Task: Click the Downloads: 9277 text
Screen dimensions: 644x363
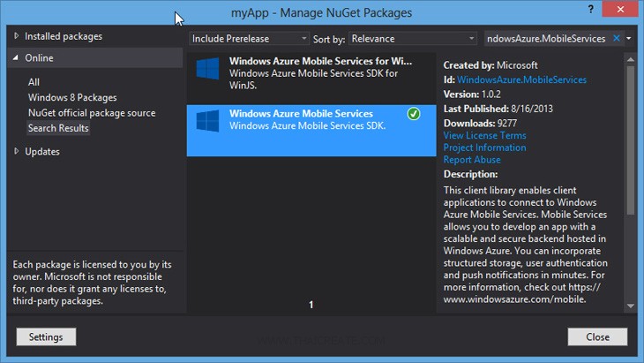Action: 480,124
